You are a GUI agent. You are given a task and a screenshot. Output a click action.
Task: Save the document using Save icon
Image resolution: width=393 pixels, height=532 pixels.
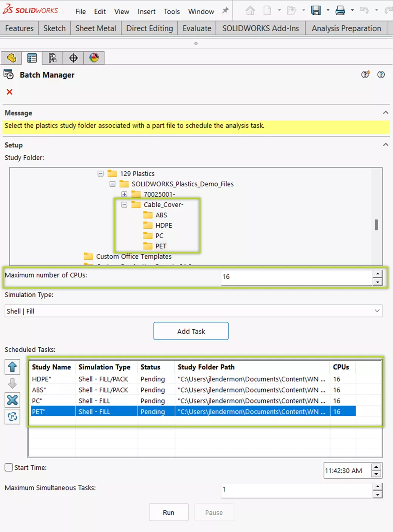[316, 11]
